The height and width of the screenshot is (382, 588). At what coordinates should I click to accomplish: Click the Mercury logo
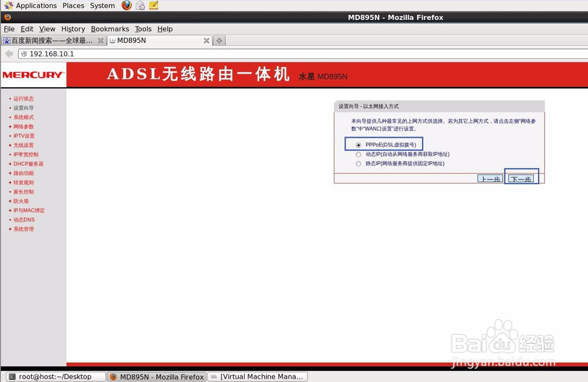coord(33,75)
